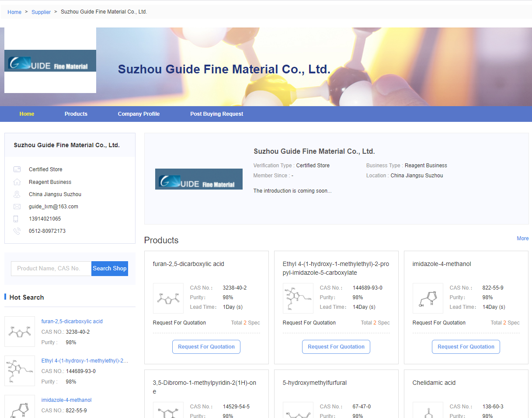Screen dimensions: 532x418
Task: Click the telephone icon beside 0512-80972173
Action: (x=17, y=231)
